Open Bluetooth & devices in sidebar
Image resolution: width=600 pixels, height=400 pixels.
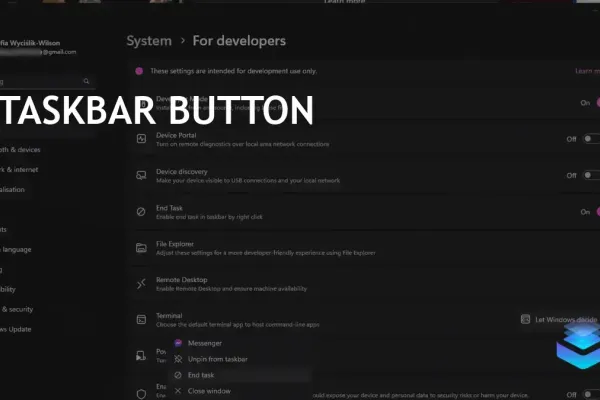point(20,150)
